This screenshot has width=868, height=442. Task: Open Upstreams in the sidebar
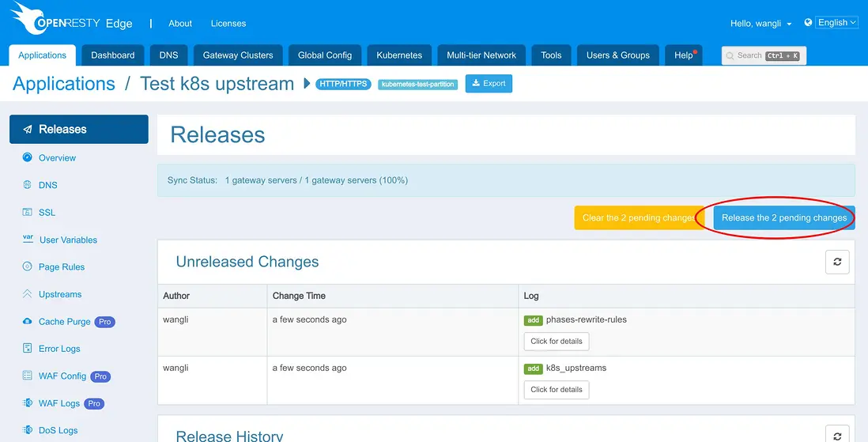click(x=60, y=294)
